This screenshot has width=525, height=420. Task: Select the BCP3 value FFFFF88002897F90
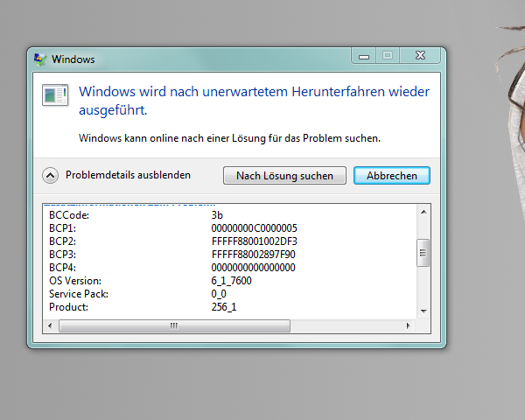(x=254, y=255)
